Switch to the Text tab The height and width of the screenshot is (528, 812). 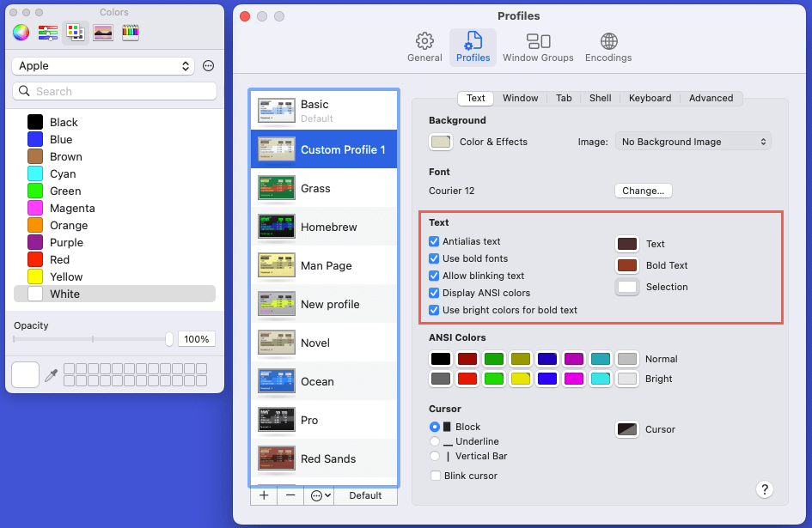pos(475,98)
